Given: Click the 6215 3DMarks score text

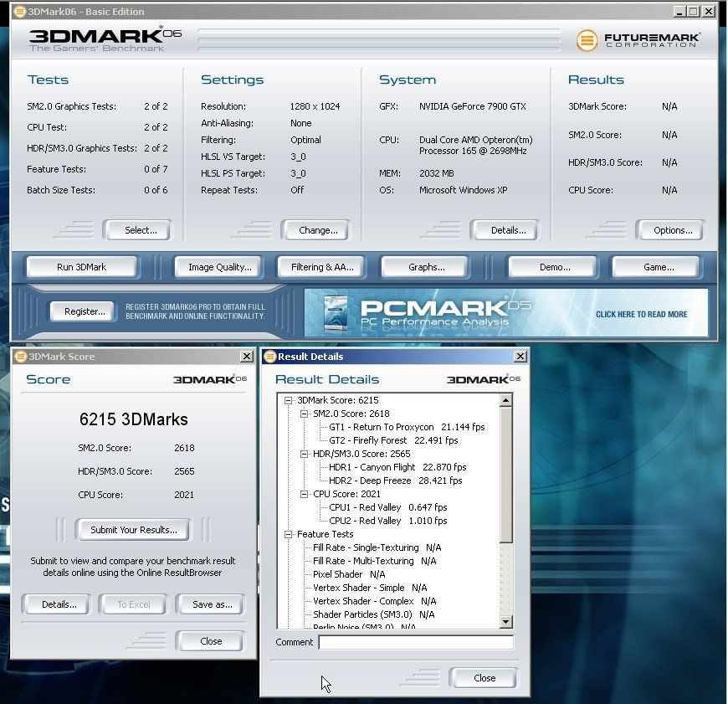Looking at the screenshot, I should (134, 419).
